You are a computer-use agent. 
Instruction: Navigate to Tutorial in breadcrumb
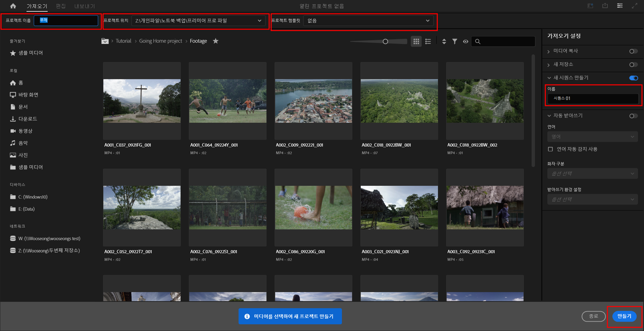tap(123, 41)
